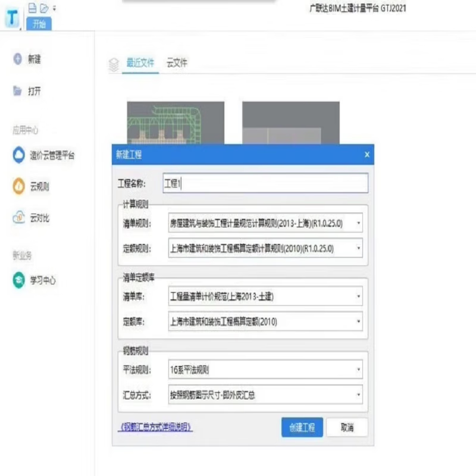Click the 应用中心 section label
476x476 pixels.
[25, 130]
